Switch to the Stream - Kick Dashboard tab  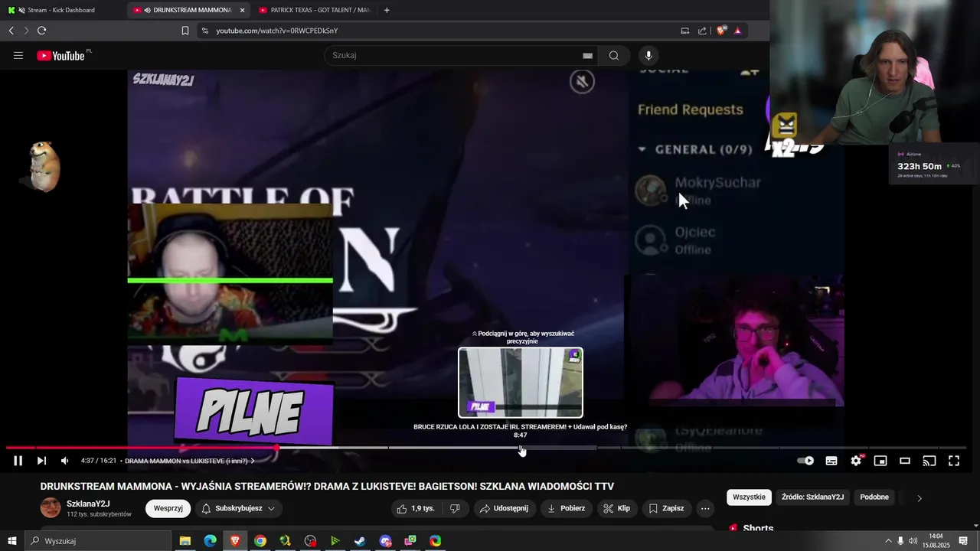61,10
